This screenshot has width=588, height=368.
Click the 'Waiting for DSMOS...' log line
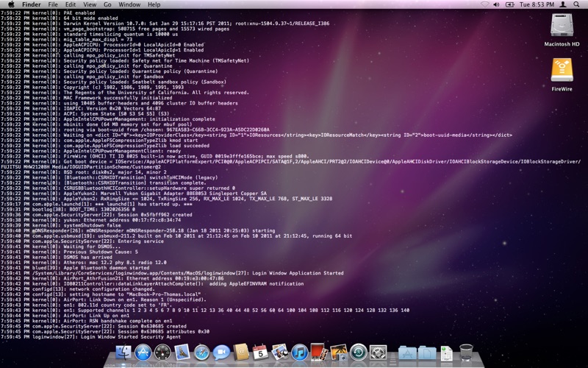(x=61, y=247)
